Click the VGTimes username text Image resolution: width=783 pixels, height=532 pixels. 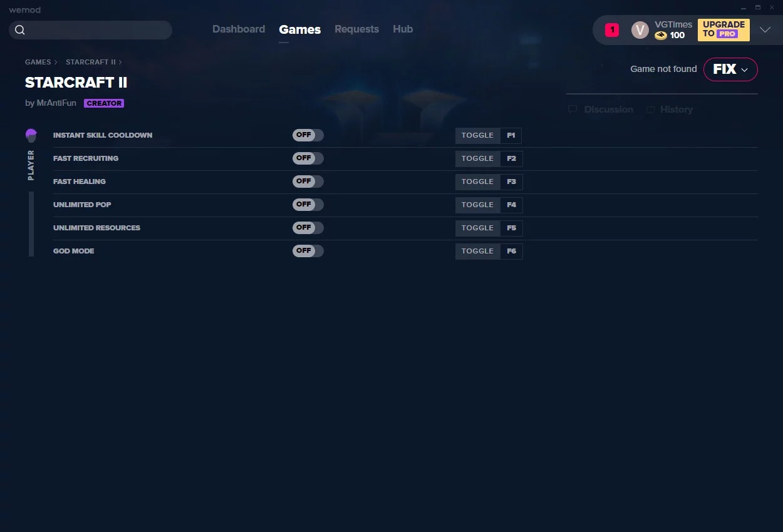(x=673, y=24)
